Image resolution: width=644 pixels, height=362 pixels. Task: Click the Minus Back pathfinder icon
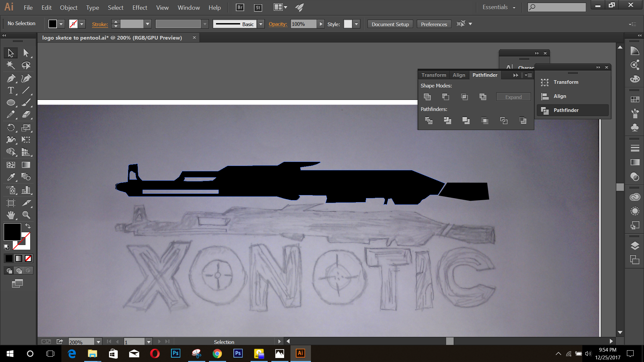pyautogui.click(x=523, y=120)
